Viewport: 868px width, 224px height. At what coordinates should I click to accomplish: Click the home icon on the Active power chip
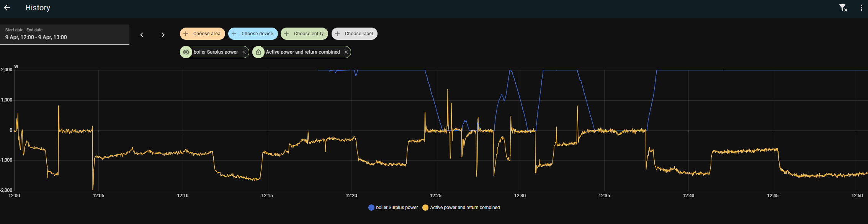258,52
